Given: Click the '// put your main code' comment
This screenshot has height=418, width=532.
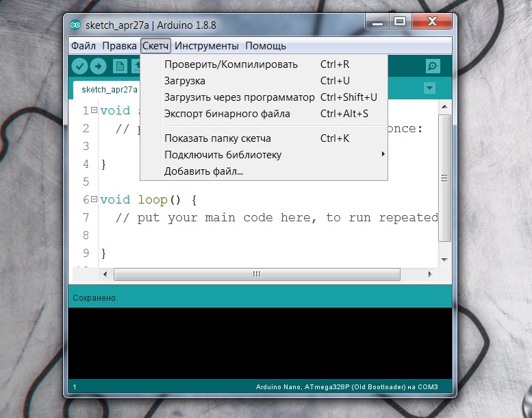Looking at the screenshot, I should [277, 217].
